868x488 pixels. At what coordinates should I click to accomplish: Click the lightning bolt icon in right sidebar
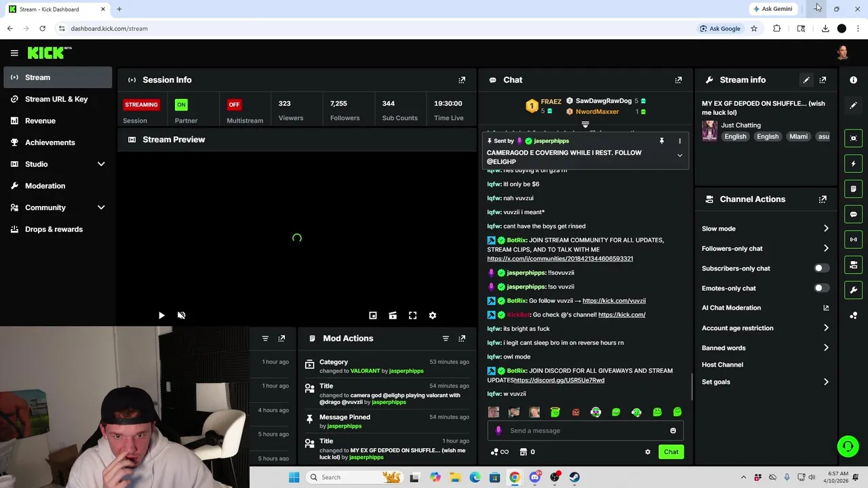tap(854, 163)
